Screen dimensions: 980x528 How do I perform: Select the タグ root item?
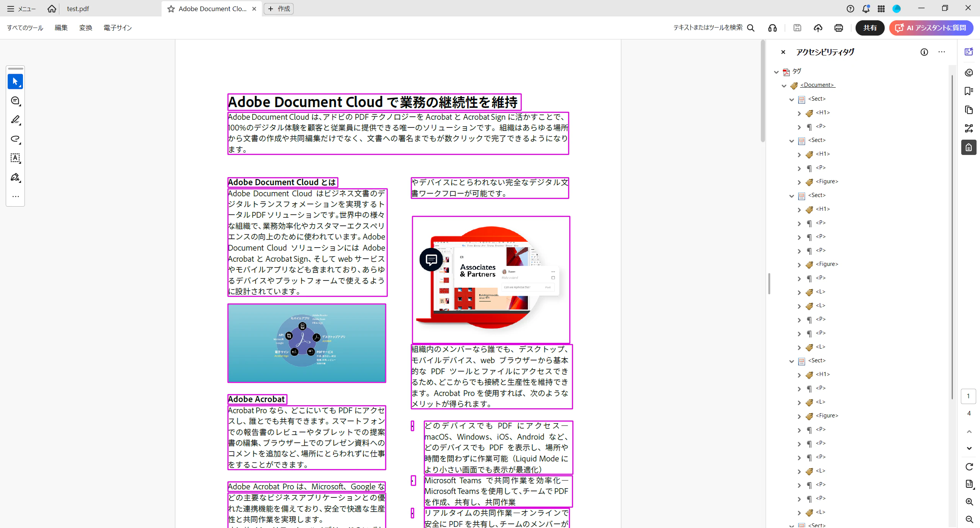click(797, 71)
